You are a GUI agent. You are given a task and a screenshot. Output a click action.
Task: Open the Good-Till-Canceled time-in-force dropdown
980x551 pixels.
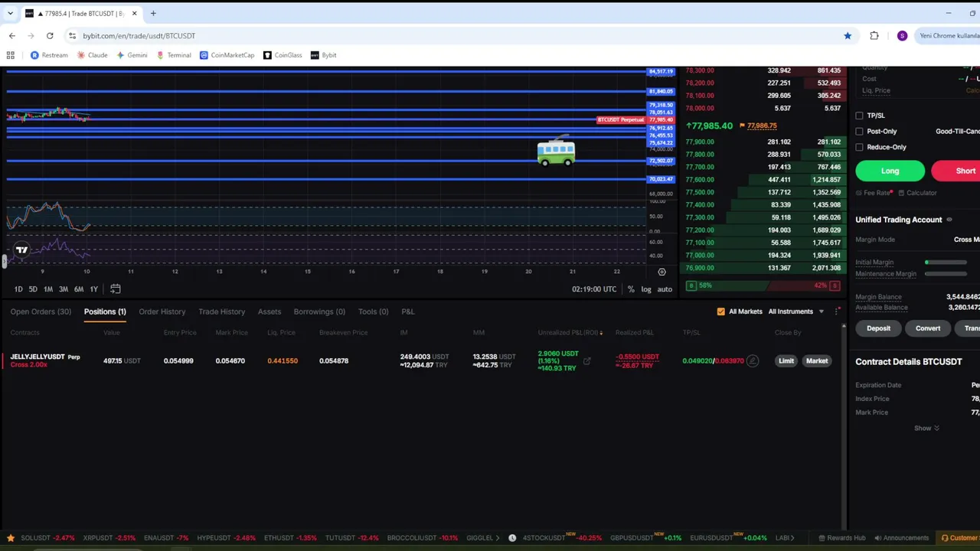957,131
